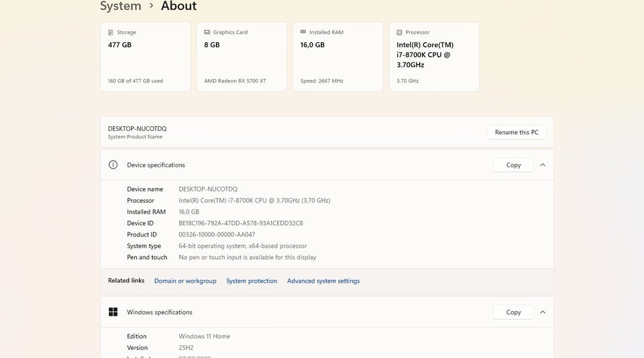Select the '160 GB of 477 GB used' text
Screen dimensions: 644x358
point(136,81)
